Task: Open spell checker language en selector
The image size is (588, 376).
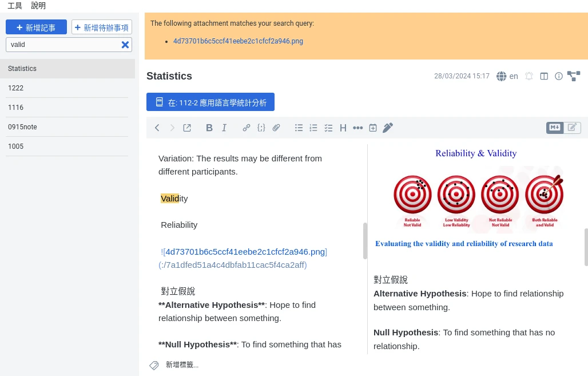Action: tap(507, 76)
